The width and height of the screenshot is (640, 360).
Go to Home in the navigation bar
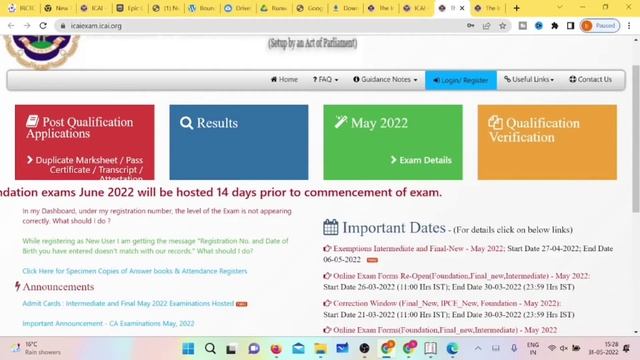pyautogui.click(x=284, y=80)
